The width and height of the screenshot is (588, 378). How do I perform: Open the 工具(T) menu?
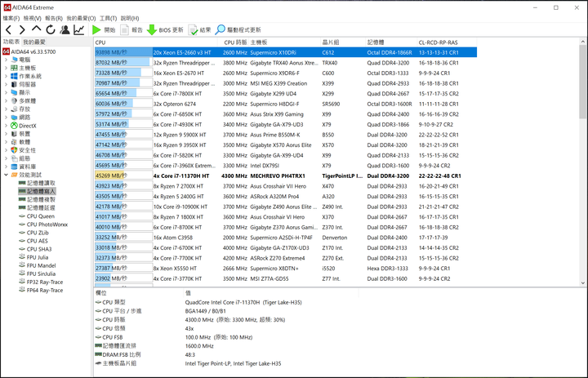pyautogui.click(x=108, y=18)
